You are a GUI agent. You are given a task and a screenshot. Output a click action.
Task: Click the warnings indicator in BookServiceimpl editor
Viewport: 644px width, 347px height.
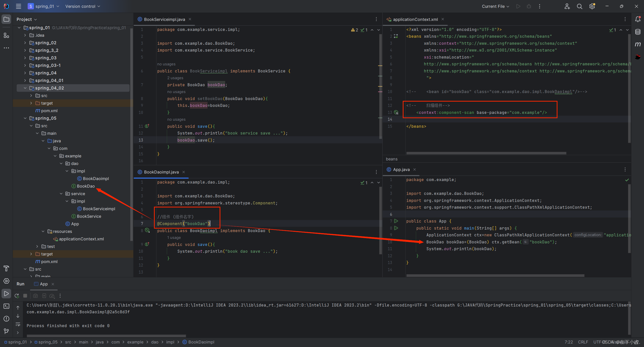[x=354, y=30]
